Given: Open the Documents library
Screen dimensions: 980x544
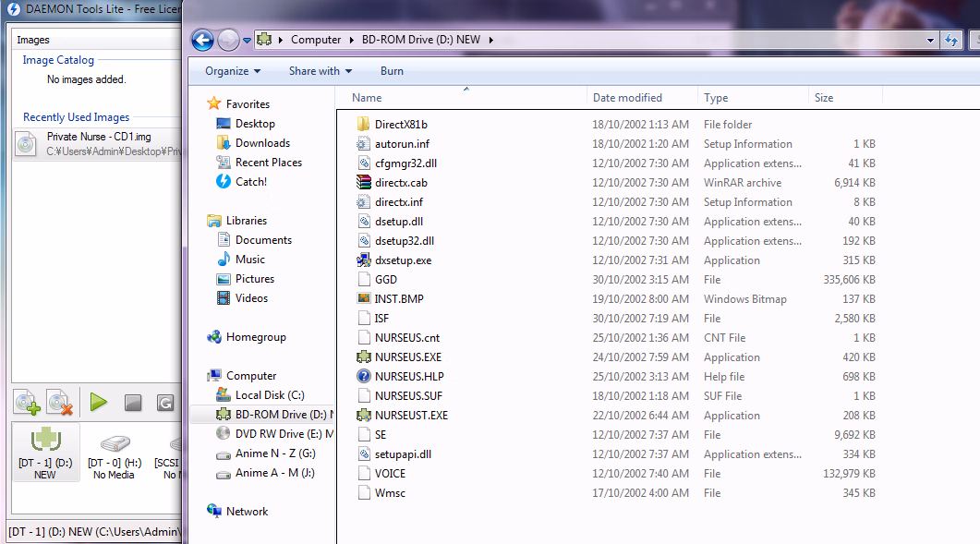Looking at the screenshot, I should coord(263,239).
